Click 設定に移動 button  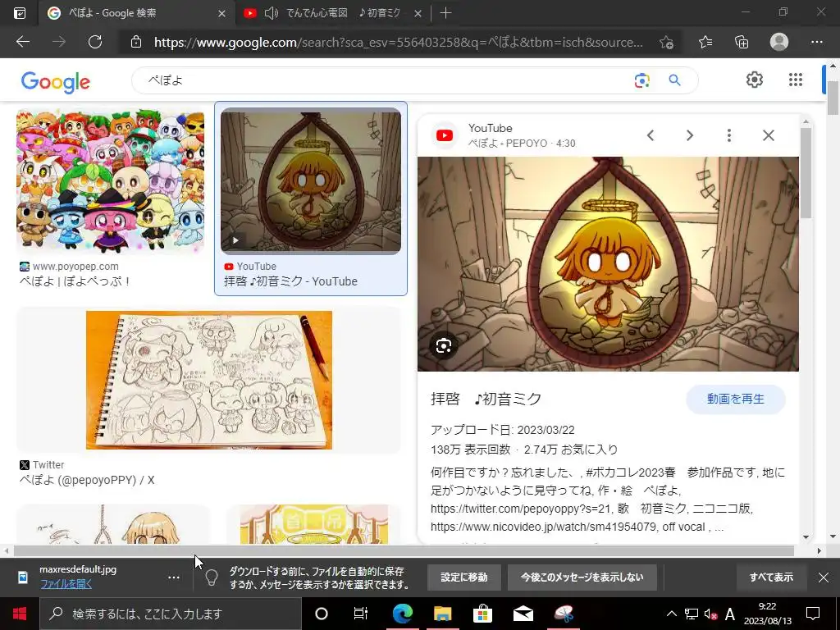click(464, 577)
